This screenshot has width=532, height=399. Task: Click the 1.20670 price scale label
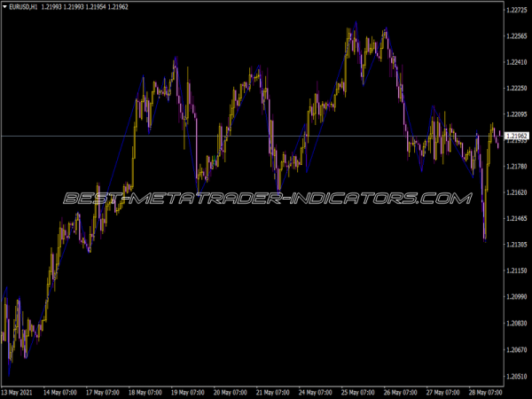pos(517,348)
